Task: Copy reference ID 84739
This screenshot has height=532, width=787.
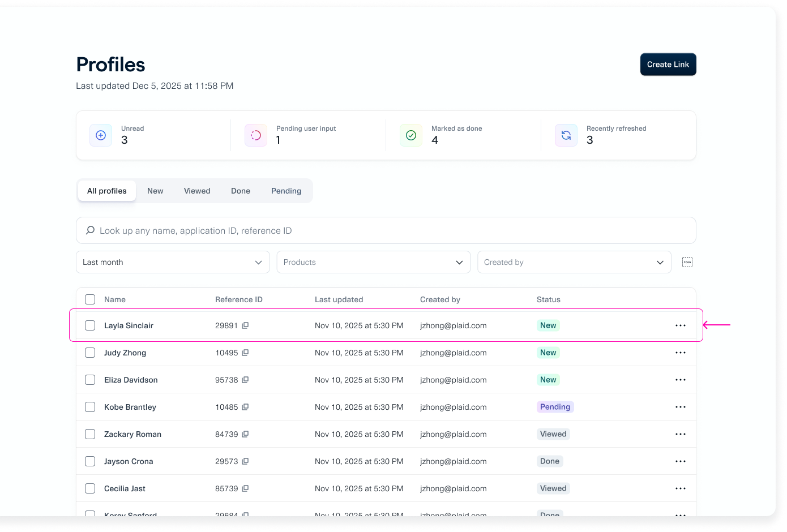Action: point(245,434)
